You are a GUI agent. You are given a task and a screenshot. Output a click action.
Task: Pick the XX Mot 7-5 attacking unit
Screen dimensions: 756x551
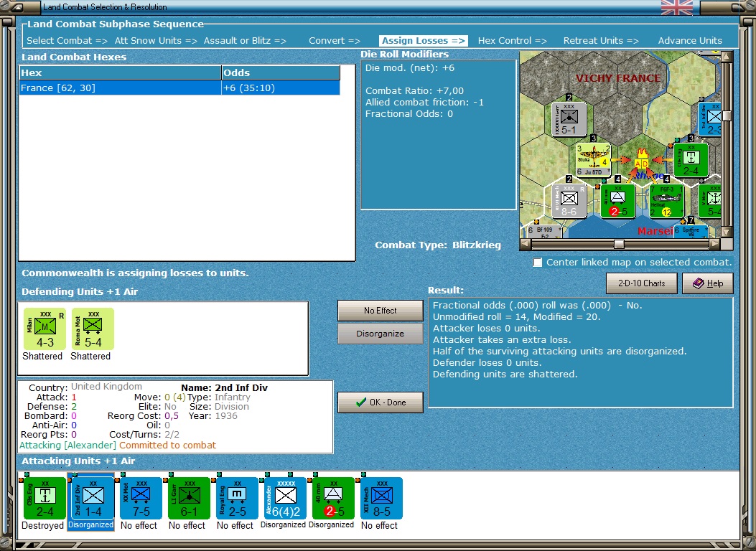pyautogui.click(x=141, y=498)
